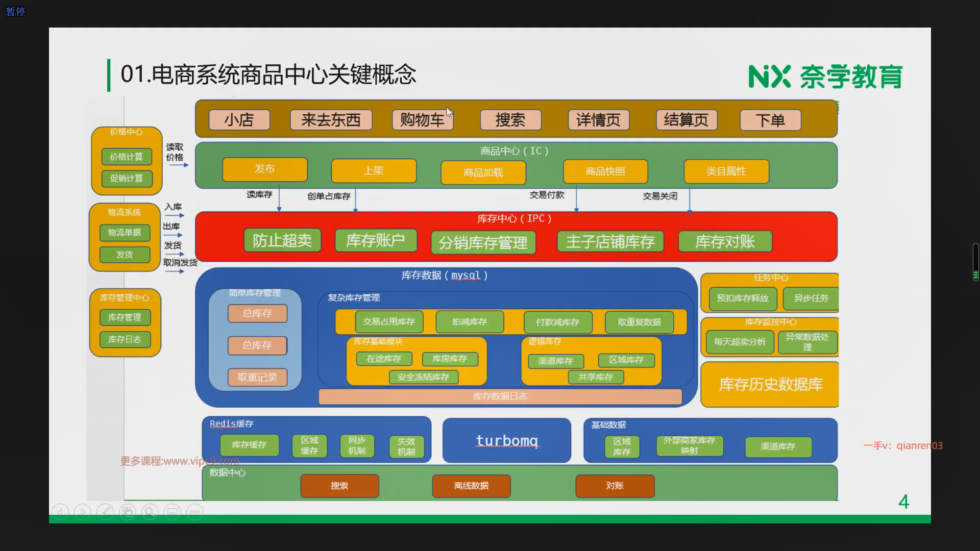Viewport: 980px width, 551px height.
Task: Select the 库存历史数据库 block
Action: click(x=770, y=384)
